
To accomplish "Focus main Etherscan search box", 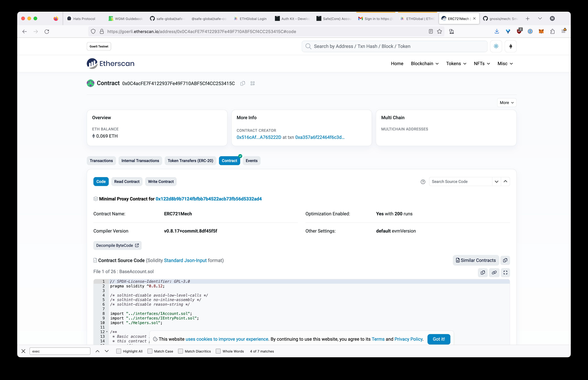I will click(394, 46).
